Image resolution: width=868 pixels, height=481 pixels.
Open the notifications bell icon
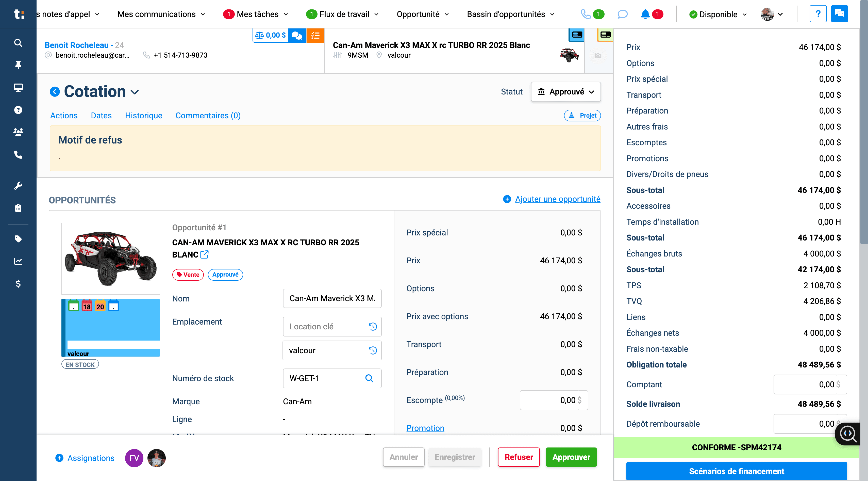point(645,14)
